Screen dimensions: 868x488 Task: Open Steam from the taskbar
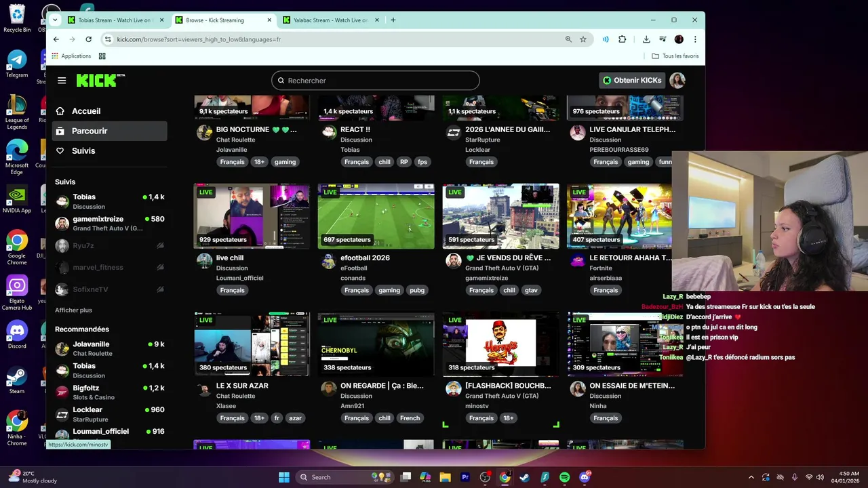[x=524, y=477]
